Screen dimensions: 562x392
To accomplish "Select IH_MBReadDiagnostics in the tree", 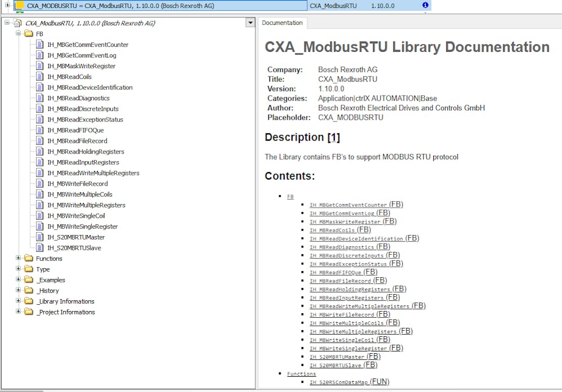I will 78,98.
